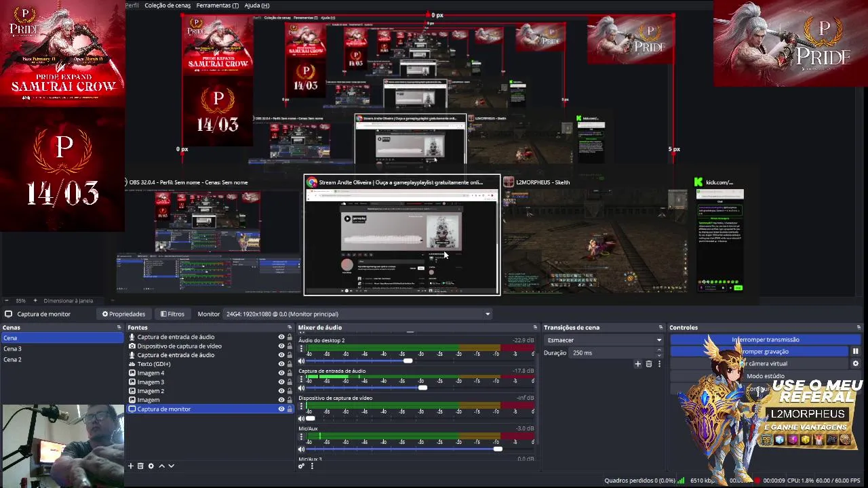Open the Ferramentas menu
The width and height of the screenshot is (868, 488).
pos(217,5)
